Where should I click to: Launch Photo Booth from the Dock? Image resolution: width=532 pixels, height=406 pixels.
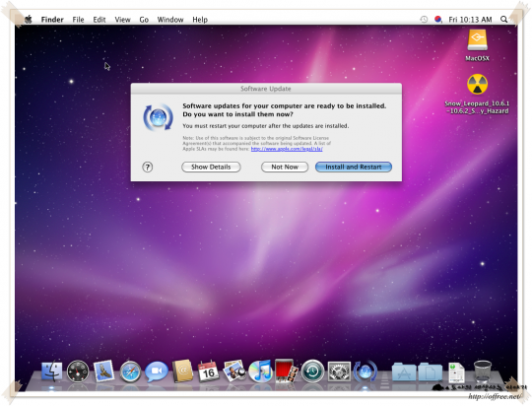(287, 371)
